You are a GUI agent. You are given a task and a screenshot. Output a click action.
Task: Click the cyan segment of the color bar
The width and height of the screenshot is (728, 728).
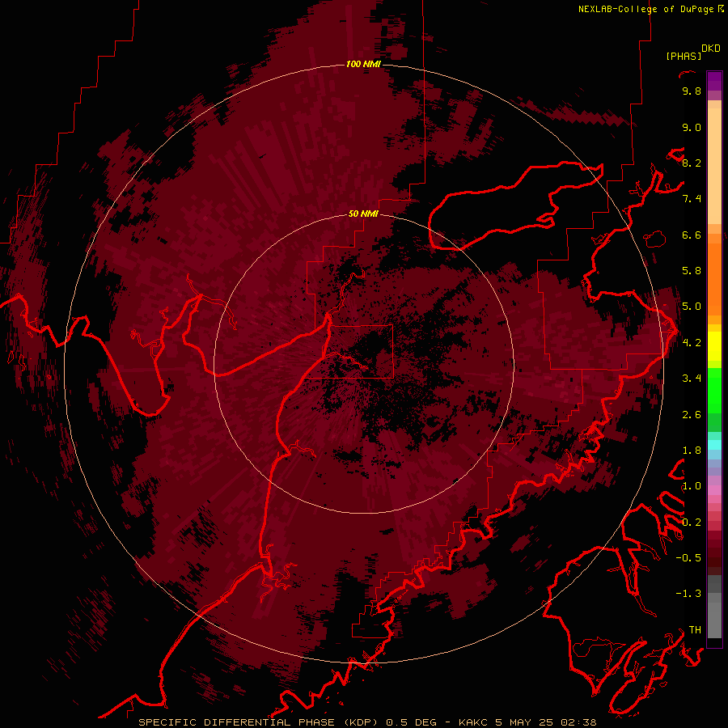714,445
